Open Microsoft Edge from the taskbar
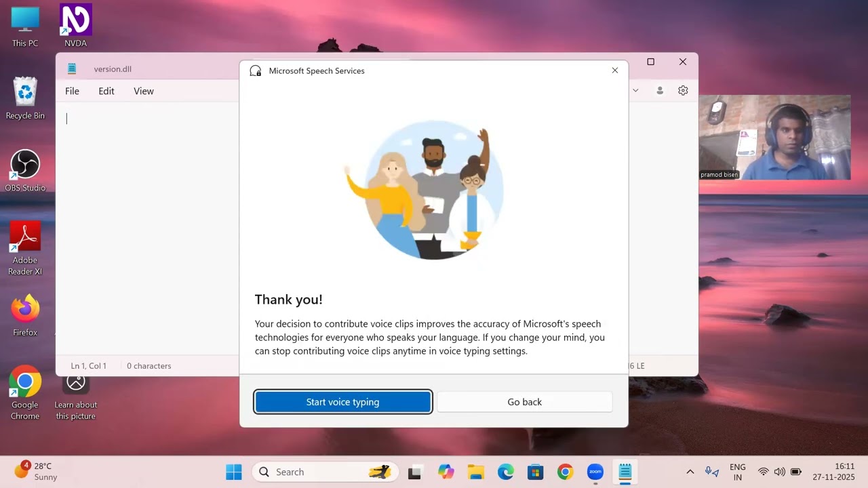The width and height of the screenshot is (868, 488). point(505,472)
